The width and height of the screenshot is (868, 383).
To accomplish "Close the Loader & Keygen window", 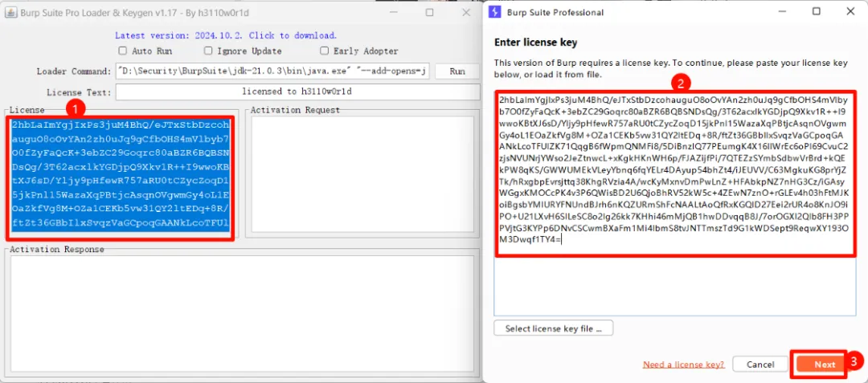I will click(x=465, y=12).
